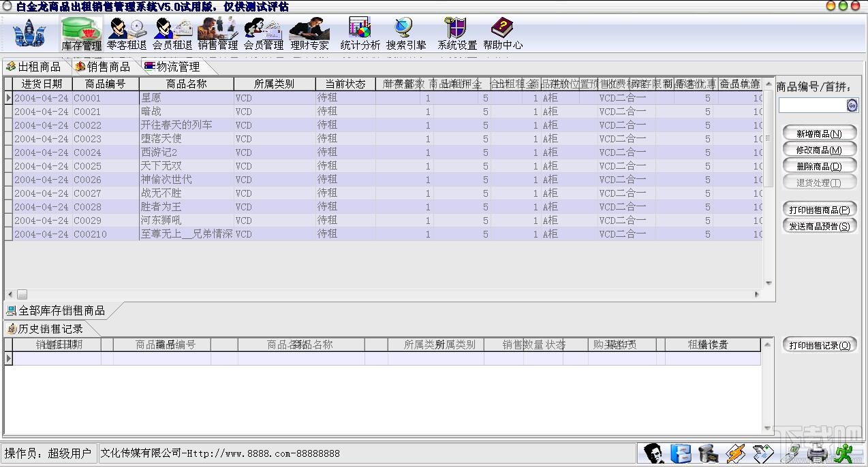Click the 删除商品(D) button
Image resolution: width=868 pixels, height=467 pixels.
pos(819,165)
